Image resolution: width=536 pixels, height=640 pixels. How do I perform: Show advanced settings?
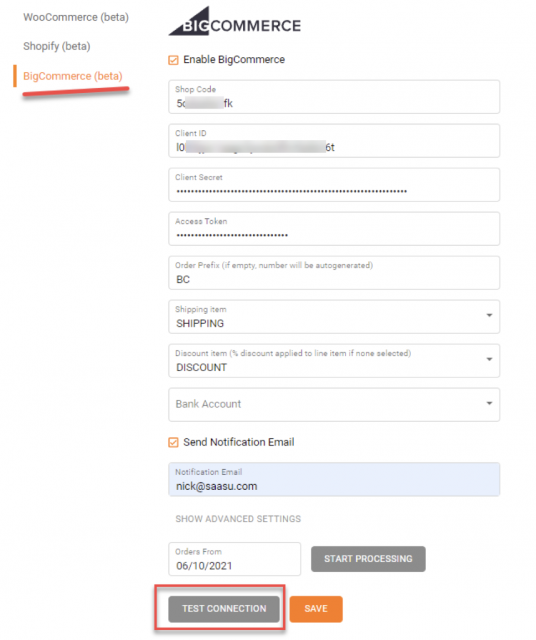[x=238, y=519]
